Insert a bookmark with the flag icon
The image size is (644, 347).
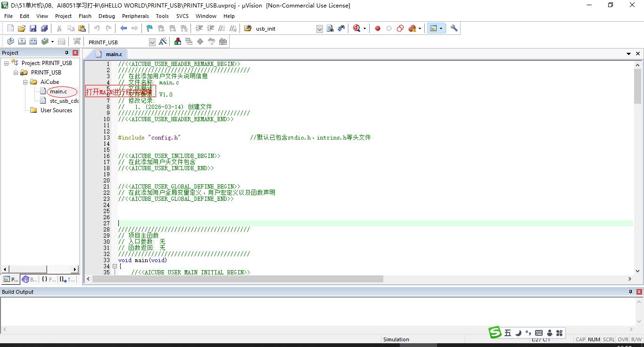click(x=150, y=28)
